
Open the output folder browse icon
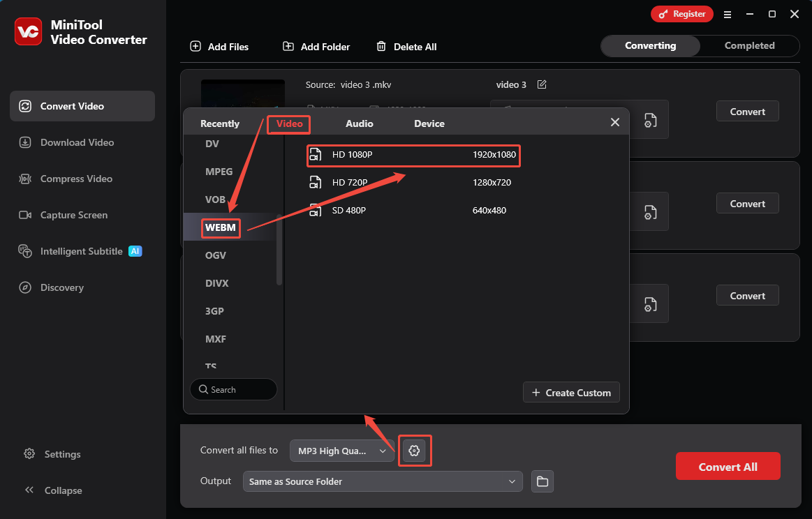coord(542,481)
